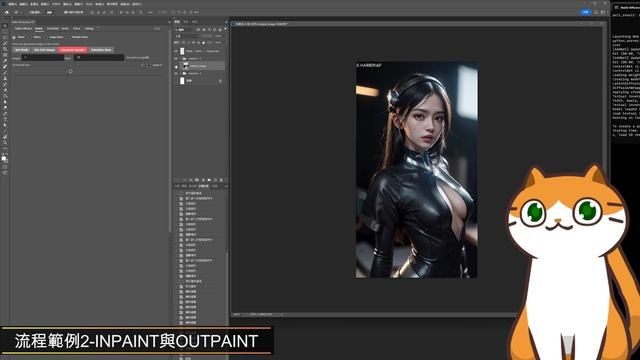
Task: Click the Selection Area button
Action: (101, 50)
